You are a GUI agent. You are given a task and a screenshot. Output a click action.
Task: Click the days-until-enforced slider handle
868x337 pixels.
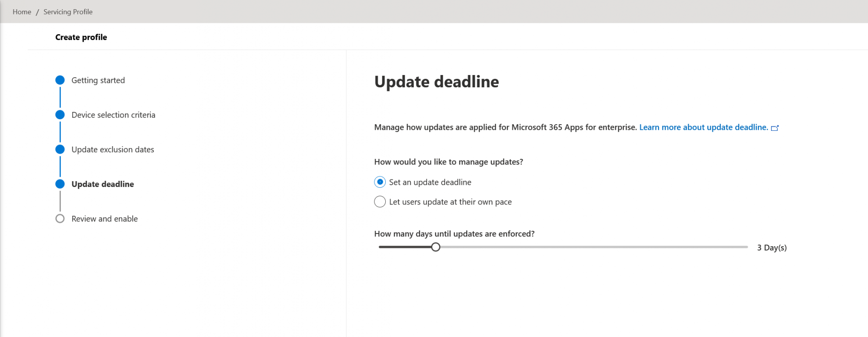coord(436,247)
